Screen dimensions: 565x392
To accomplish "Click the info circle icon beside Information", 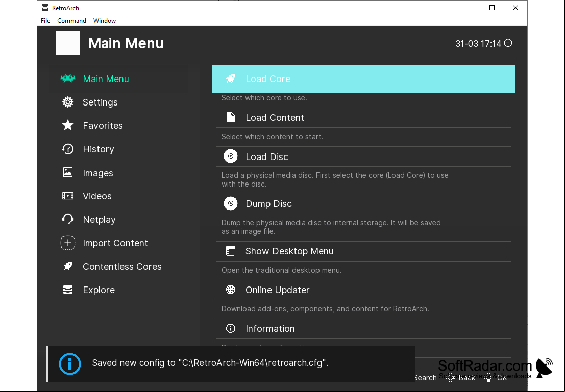I will 231,328.
